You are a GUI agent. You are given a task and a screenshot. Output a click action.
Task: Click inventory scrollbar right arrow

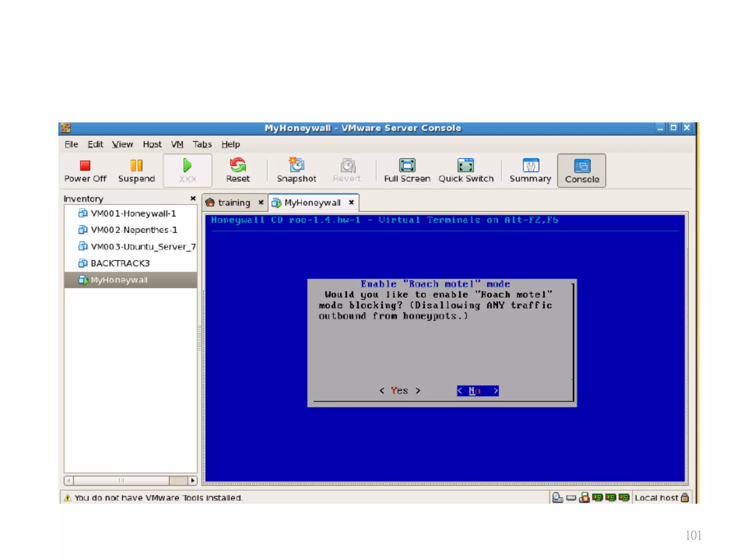click(193, 481)
